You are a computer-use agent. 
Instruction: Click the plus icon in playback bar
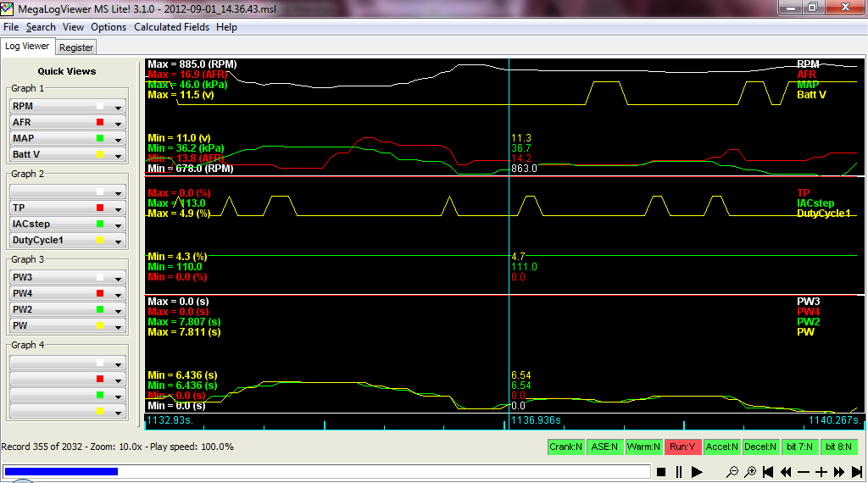[821, 472]
